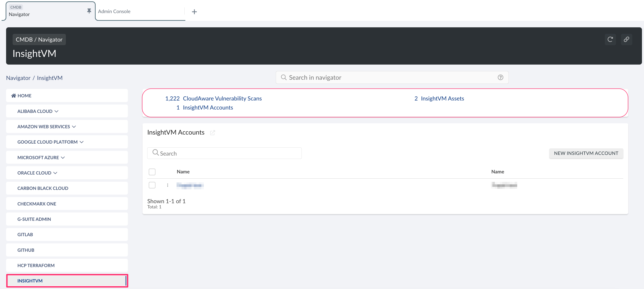Viewport: 644px width, 289px height.
Task: Click the NEW INSIGHTVM ACCOUNT button
Action: tap(586, 153)
